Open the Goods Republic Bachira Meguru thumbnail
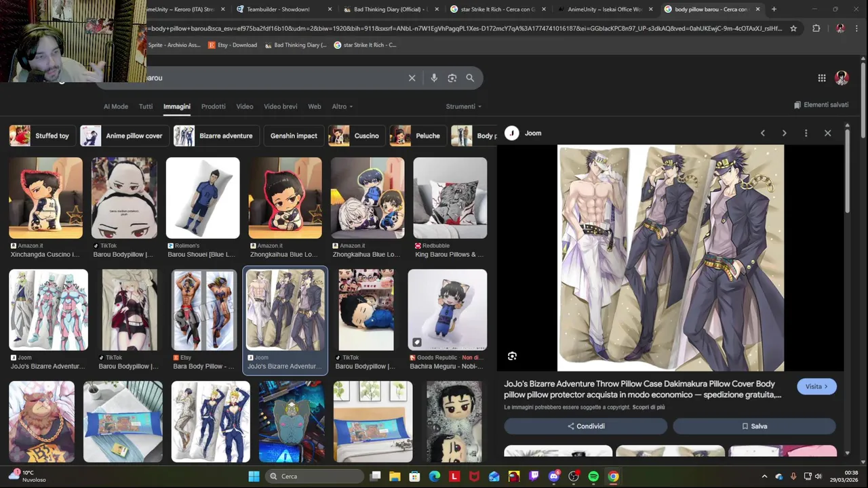This screenshot has height=488, width=868. 448,310
